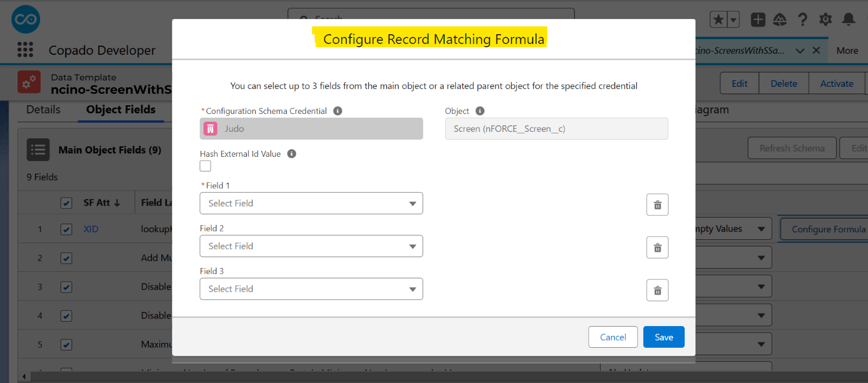Delete Field 1 with its trash icon
Image resolution: width=868 pixels, height=383 pixels.
tap(658, 205)
